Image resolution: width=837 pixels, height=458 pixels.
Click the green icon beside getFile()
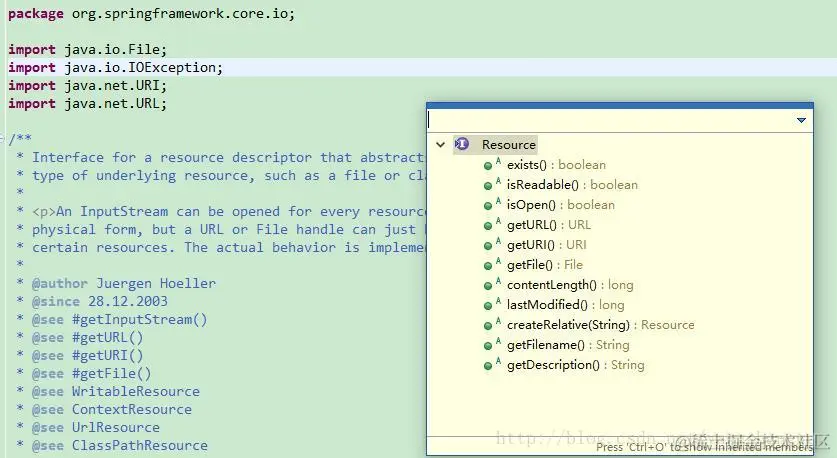pyautogui.click(x=488, y=266)
